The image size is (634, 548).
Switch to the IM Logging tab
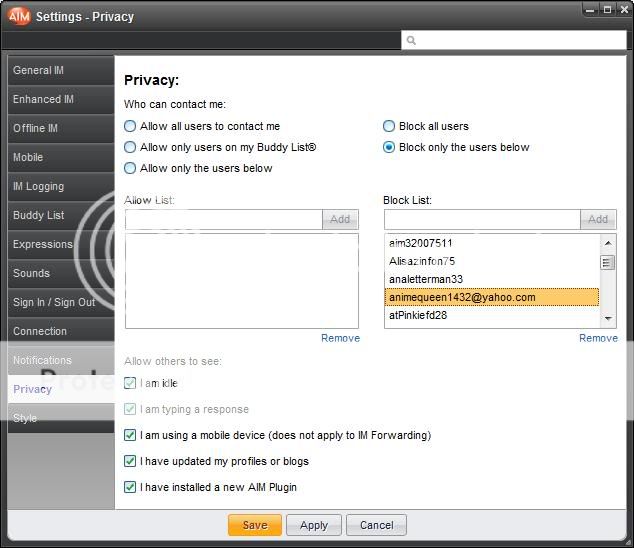point(60,187)
